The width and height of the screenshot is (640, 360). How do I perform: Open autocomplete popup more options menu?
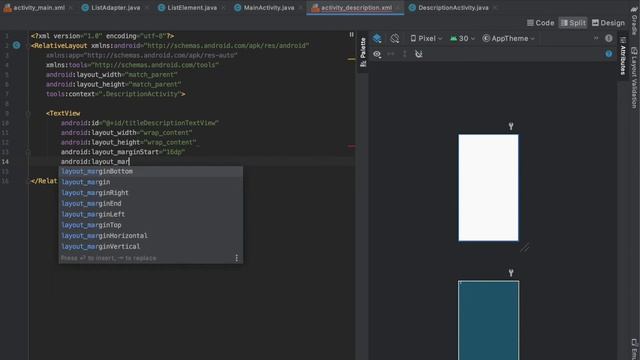coord(236,258)
